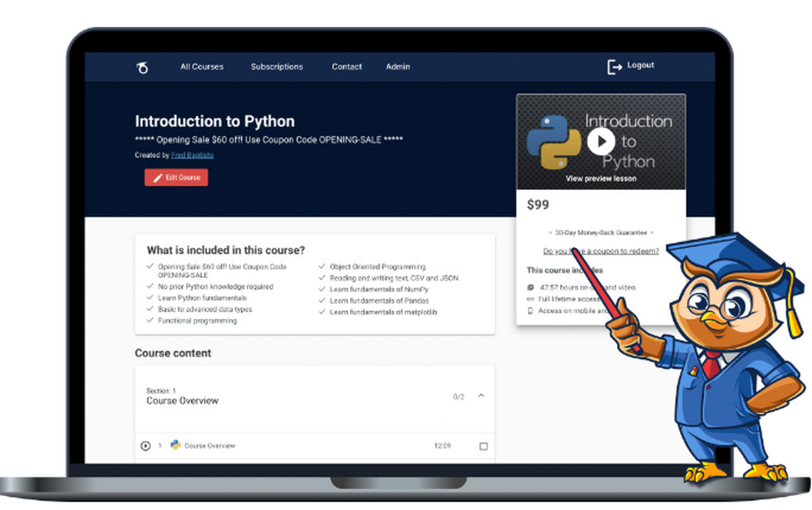Open the Course Overview lesson title
This screenshot has height=510, width=812.
209,446
